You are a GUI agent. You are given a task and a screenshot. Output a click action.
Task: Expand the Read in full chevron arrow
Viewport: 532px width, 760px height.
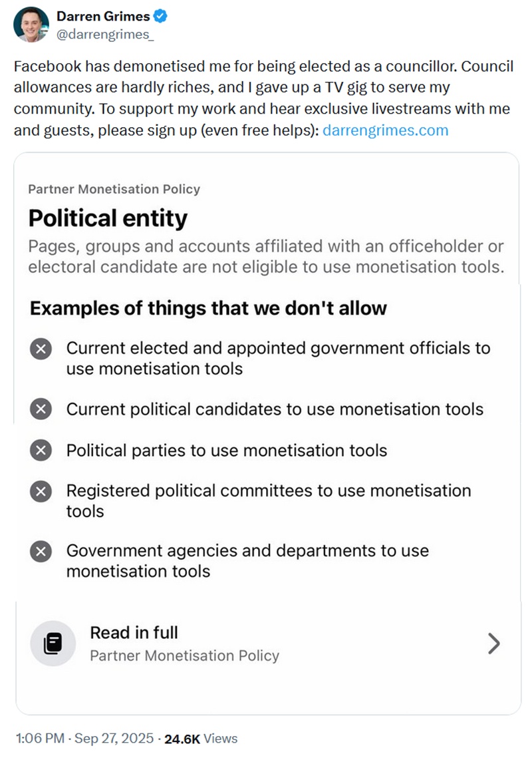[494, 643]
